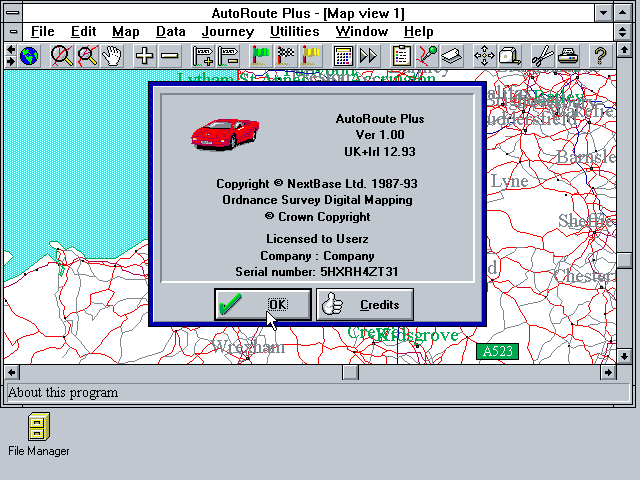The width and height of the screenshot is (640, 480).
Task: Click the 'UK+Irl 12.93' text
Action: coord(380,152)
